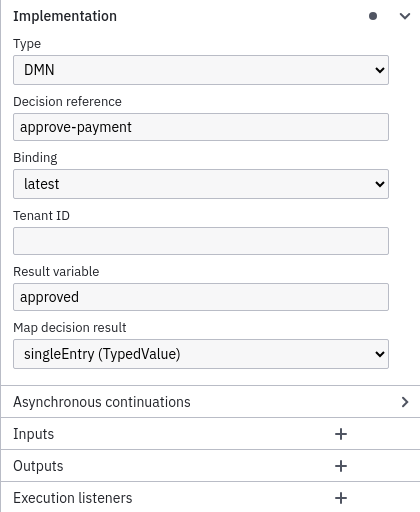Click the empty Tenant ID field
Screen dimensions: 420x512
click(201, 241)
